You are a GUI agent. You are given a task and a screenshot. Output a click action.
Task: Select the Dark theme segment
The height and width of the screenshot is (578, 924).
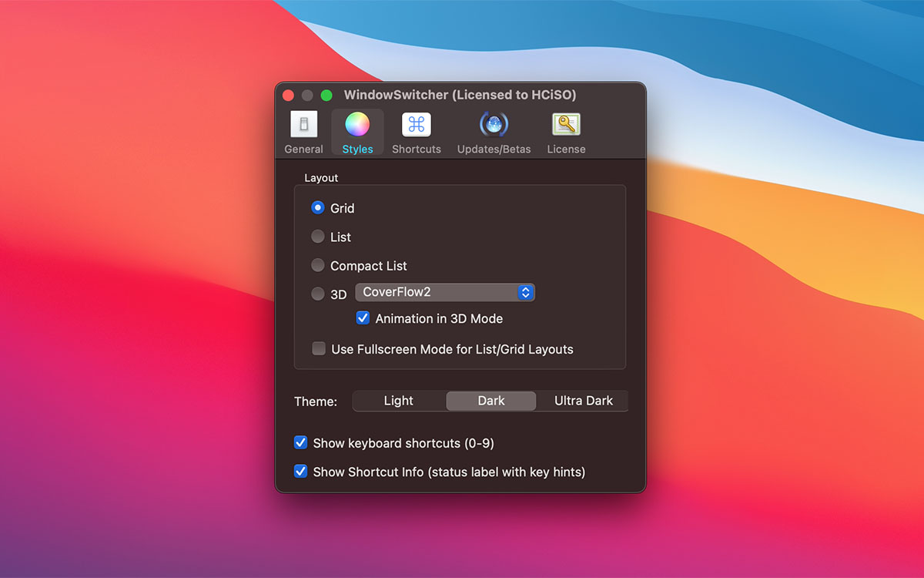pos(491,401)
